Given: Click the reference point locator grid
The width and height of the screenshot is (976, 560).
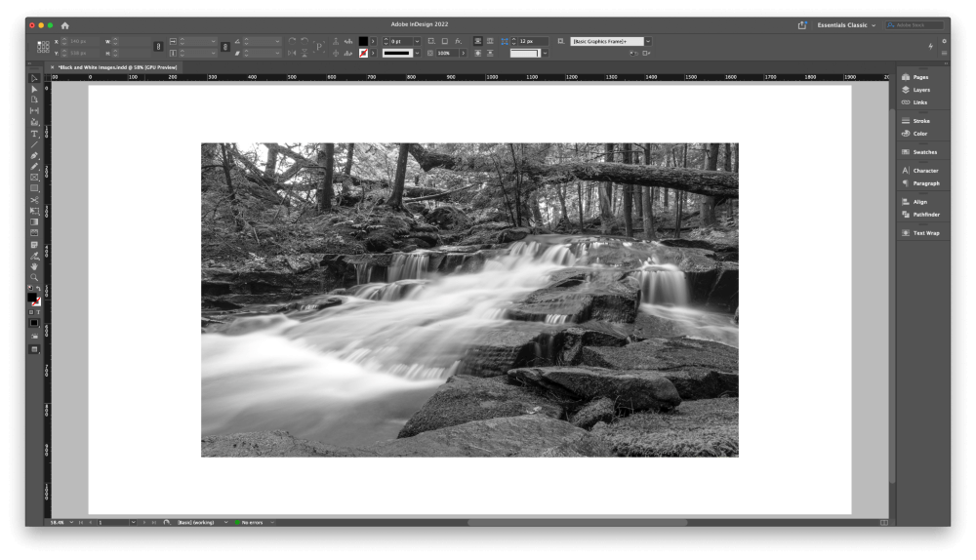Looking at the screenshot, I should pyautogui.click(x=43, y=47).
